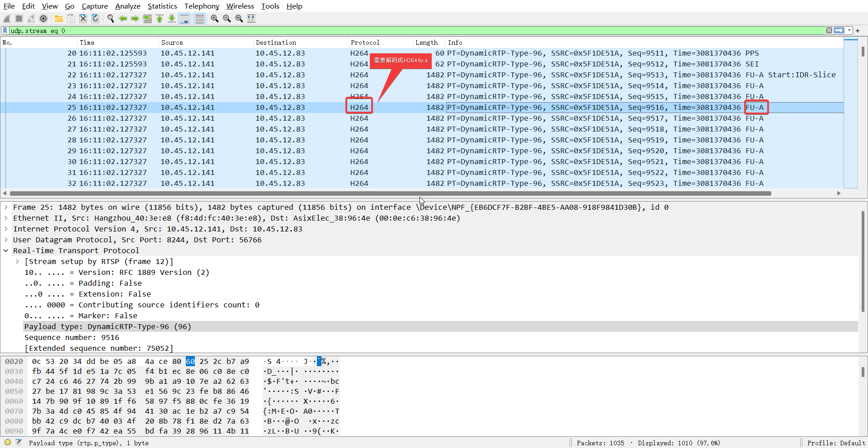
Task: Open the Analyze menu
Action: 128,6
